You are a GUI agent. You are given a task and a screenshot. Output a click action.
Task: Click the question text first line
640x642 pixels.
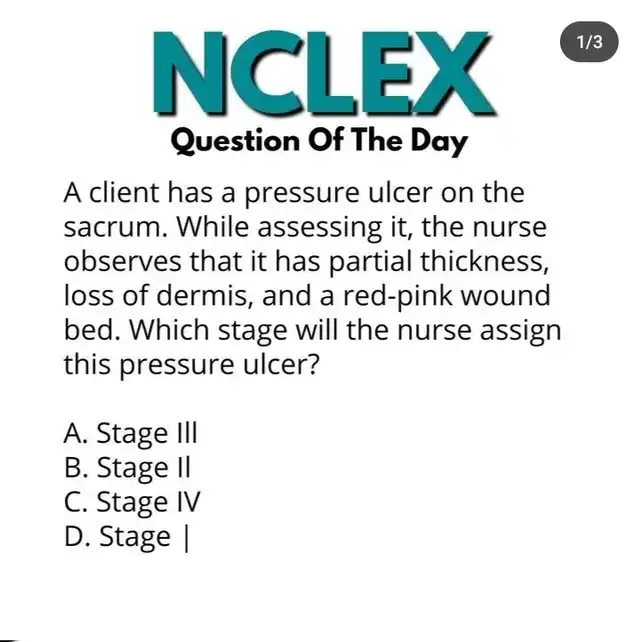[294, 192]
